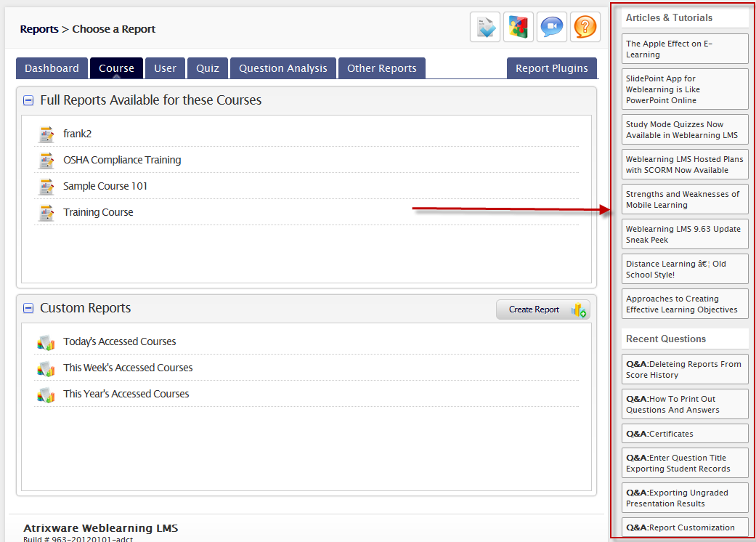
Task: Open the User tab
Action: point(165,68)
